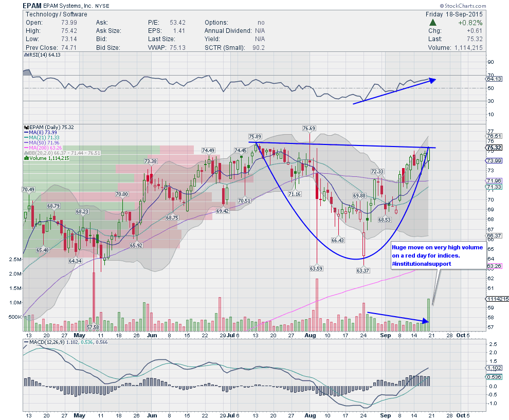Click the Technology / Software sector label
Viewport: 509px width, 420px height.
57,14
